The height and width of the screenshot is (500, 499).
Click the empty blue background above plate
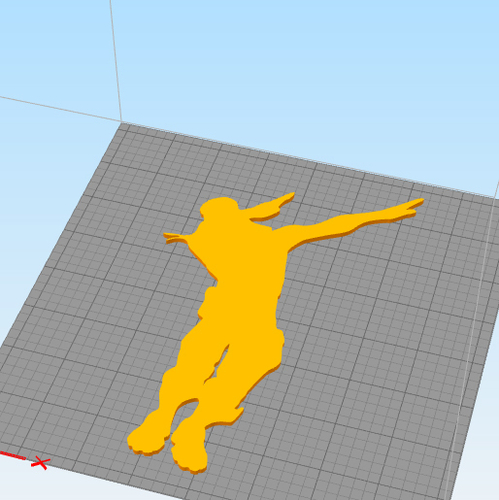click(300, 67)
